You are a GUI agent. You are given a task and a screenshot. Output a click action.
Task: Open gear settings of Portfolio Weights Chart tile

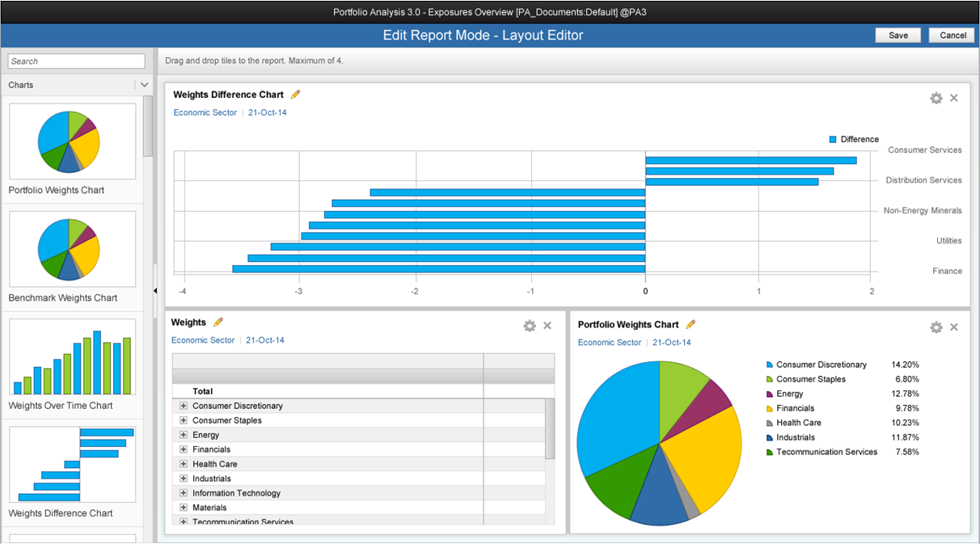(x=936, y=327)
